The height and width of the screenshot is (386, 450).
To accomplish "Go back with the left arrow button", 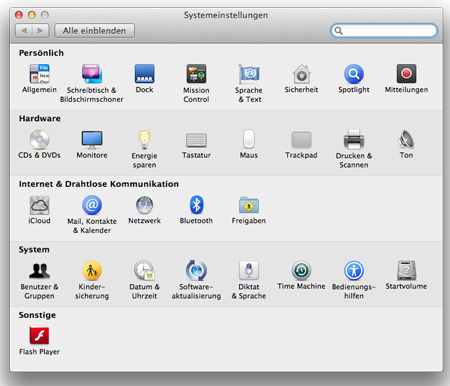I will 24,31.
